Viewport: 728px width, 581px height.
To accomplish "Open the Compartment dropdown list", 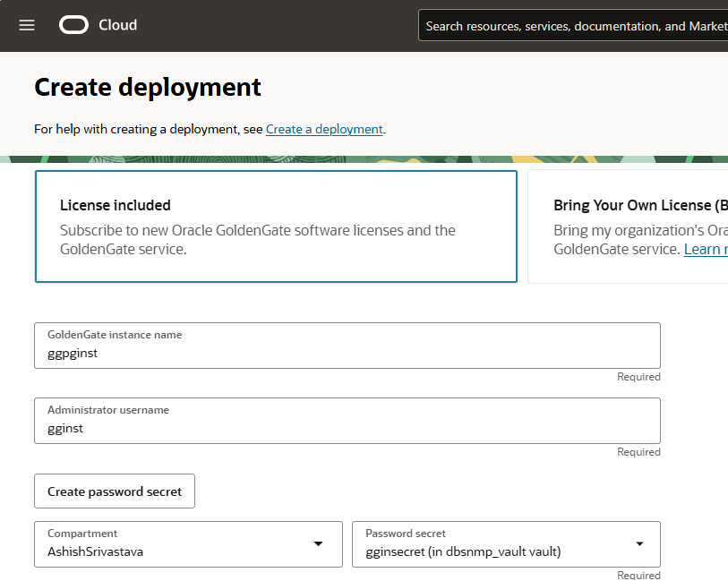I will coord(188,544).
